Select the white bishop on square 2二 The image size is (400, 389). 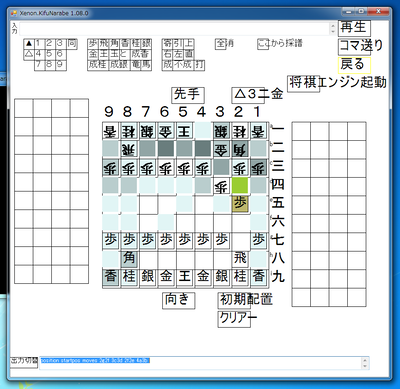click(240, 149)
